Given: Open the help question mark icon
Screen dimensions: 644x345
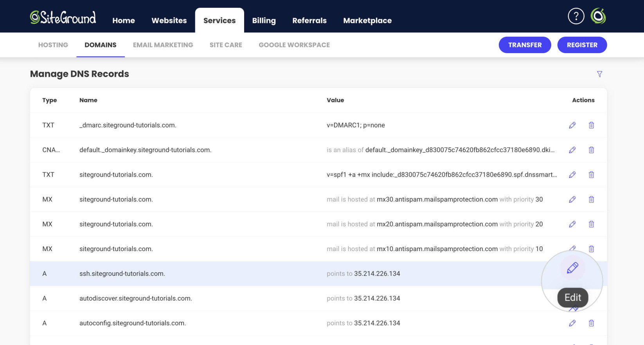Looking at the screenshot, I should pos(576,16).
